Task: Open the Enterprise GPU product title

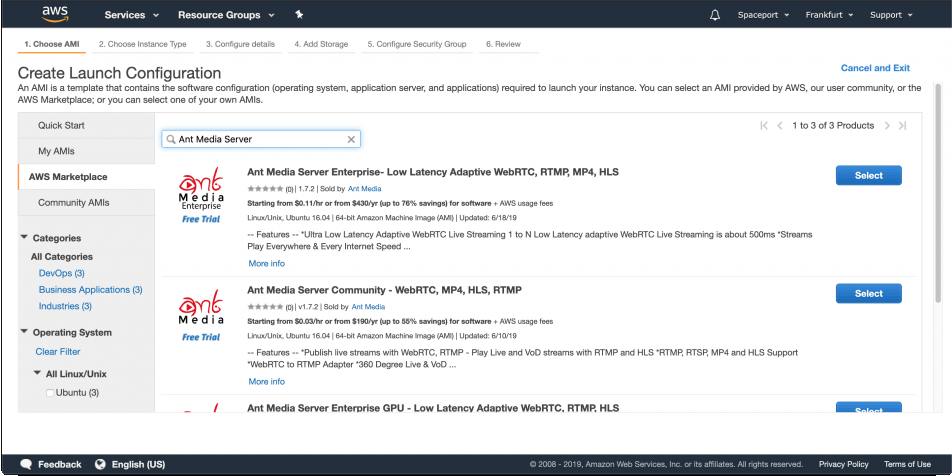Action: (433, 407)
